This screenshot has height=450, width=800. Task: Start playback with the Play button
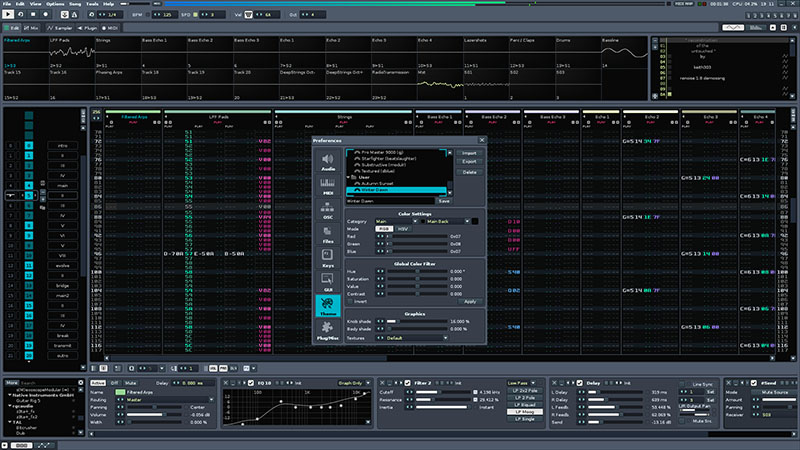coord(8,14)
